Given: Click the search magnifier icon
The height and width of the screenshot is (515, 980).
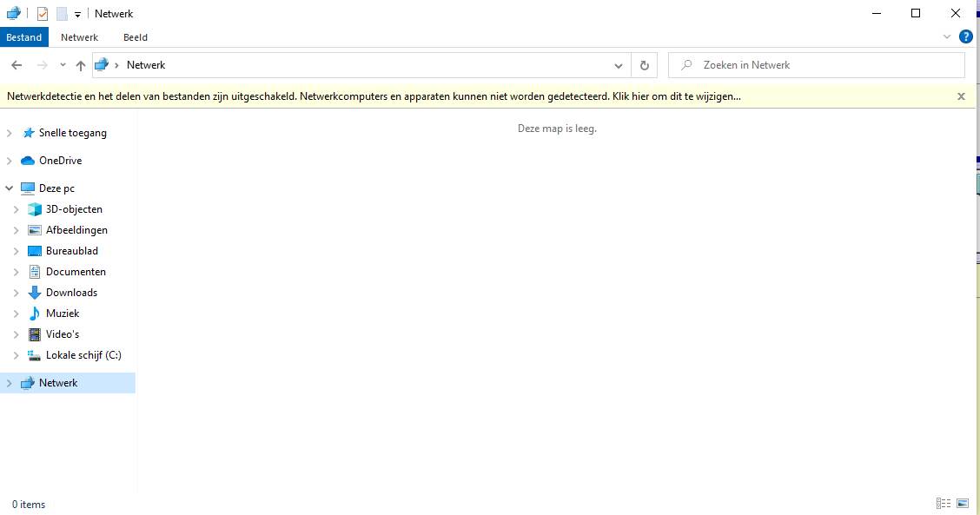Looking at the screenshot, I should [x=686, y=65].
